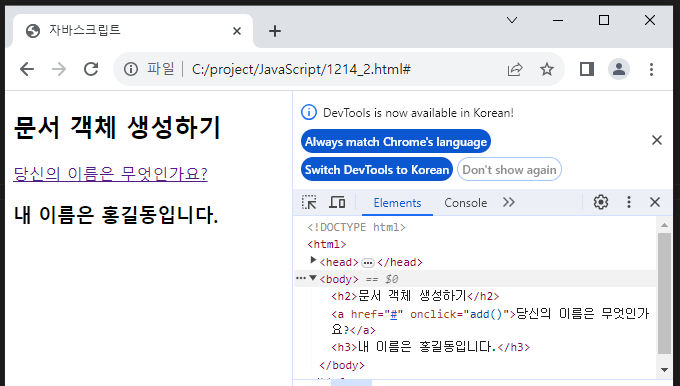Click the page heading 문서 객체 생성하기
Image resolution: width=680 pixels, height=386 pixels.
point(117,127)
